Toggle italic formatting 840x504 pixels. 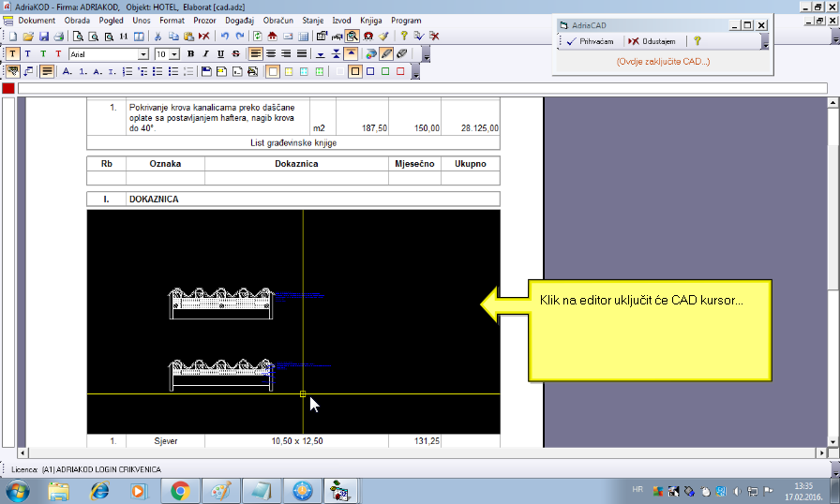(205, 54)
